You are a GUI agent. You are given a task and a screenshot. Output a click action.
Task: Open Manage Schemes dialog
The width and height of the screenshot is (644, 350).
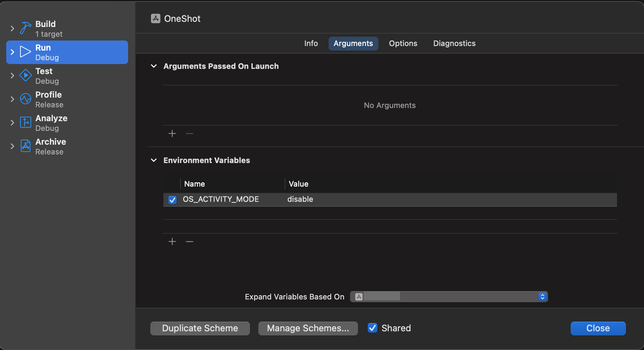tap(308, 328)
